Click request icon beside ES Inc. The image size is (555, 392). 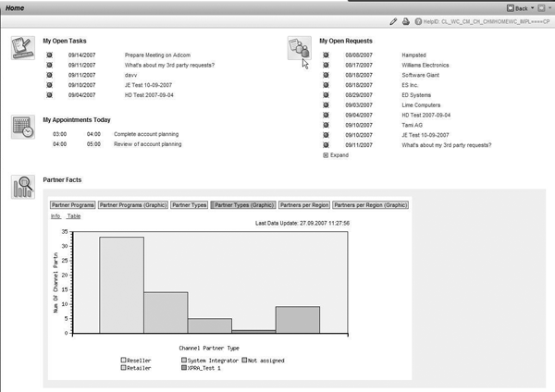[x=326, y=85]
